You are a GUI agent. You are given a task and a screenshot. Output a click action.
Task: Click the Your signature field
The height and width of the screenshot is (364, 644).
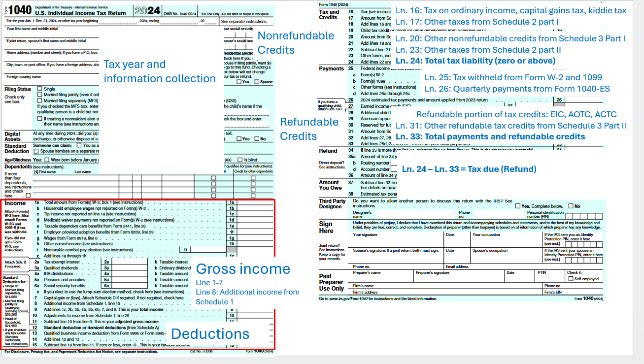click(x=398, y=241)
